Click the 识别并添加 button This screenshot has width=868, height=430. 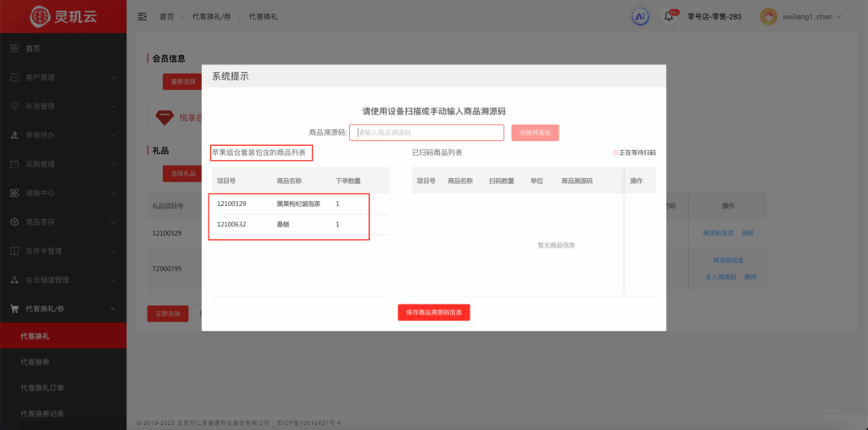coord(534,133)
